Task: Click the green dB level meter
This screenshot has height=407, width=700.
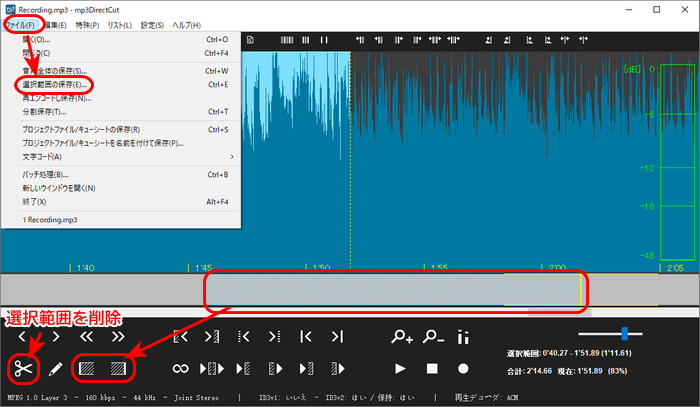Action: [677, 162]
